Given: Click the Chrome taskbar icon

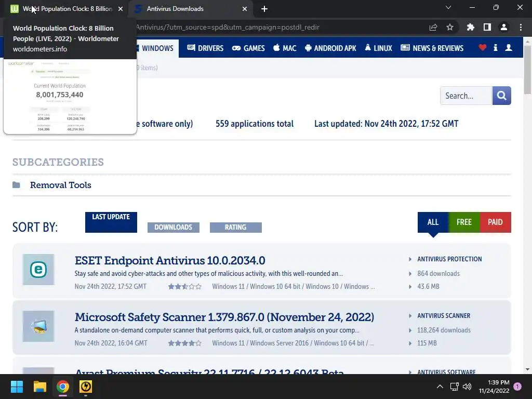Looking at the screenshot, I should (x=63, y=387).
